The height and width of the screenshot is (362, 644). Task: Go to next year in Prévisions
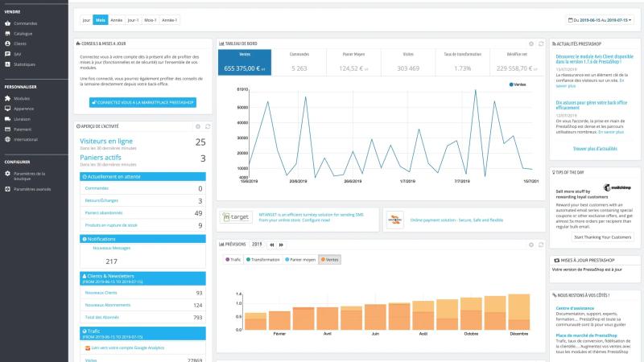pos(281,245)
